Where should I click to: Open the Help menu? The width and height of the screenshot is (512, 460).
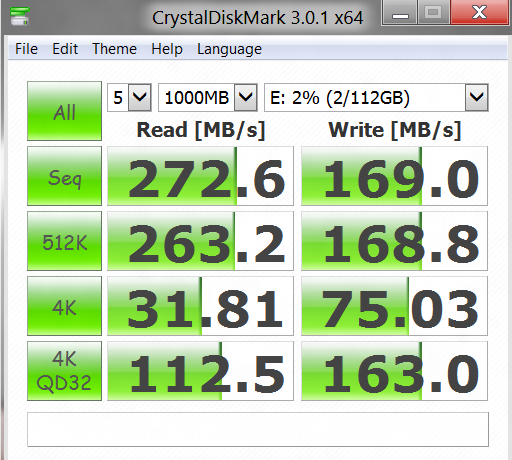point(167,49)
